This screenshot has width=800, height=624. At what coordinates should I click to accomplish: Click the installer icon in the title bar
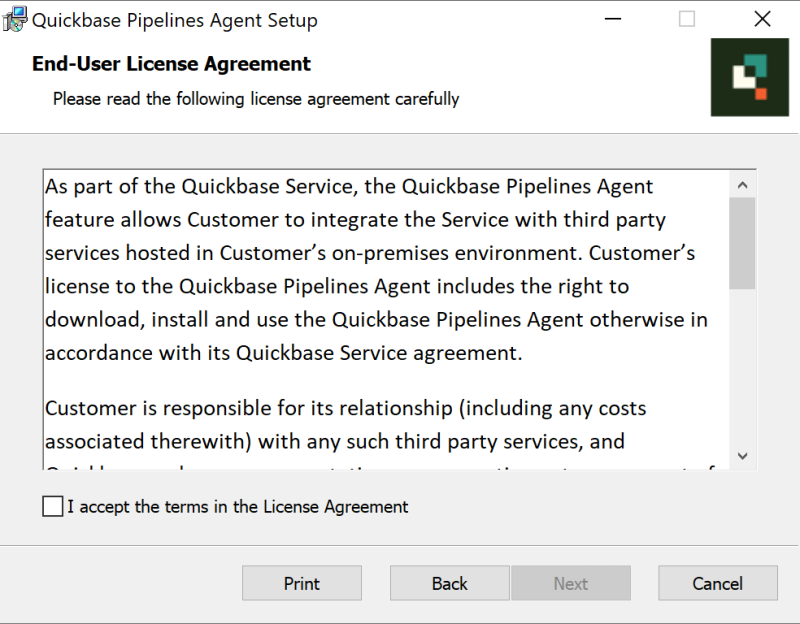[14, 19]
